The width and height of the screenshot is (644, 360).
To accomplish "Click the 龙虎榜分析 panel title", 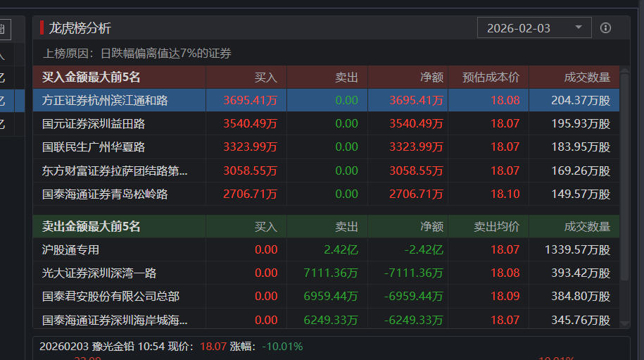I will (80, 28).
